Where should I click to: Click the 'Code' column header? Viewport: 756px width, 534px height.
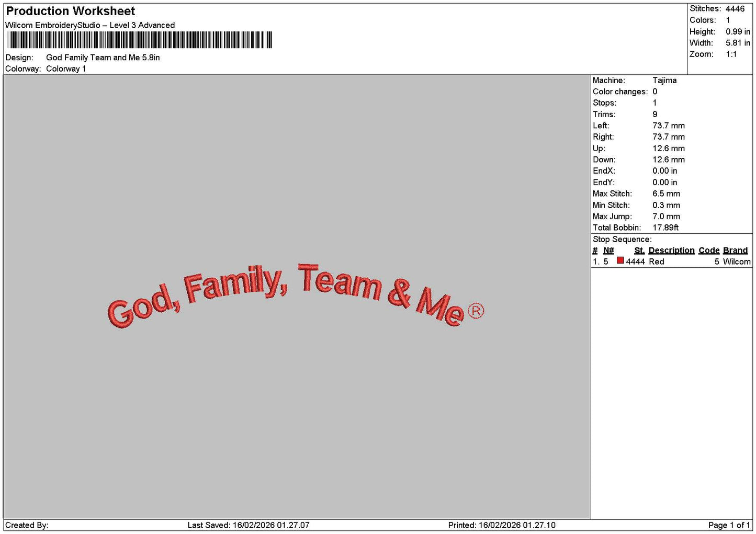(709, 251)
